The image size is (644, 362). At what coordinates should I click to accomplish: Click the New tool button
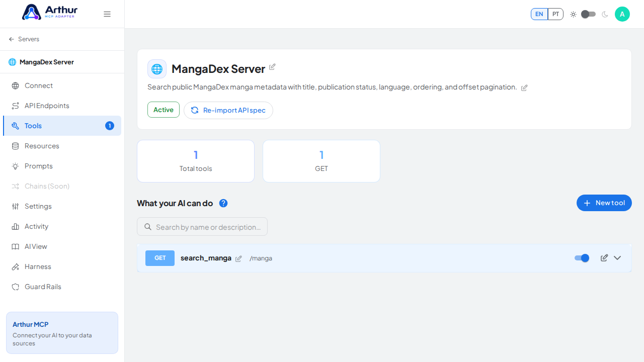pos(604,203)
